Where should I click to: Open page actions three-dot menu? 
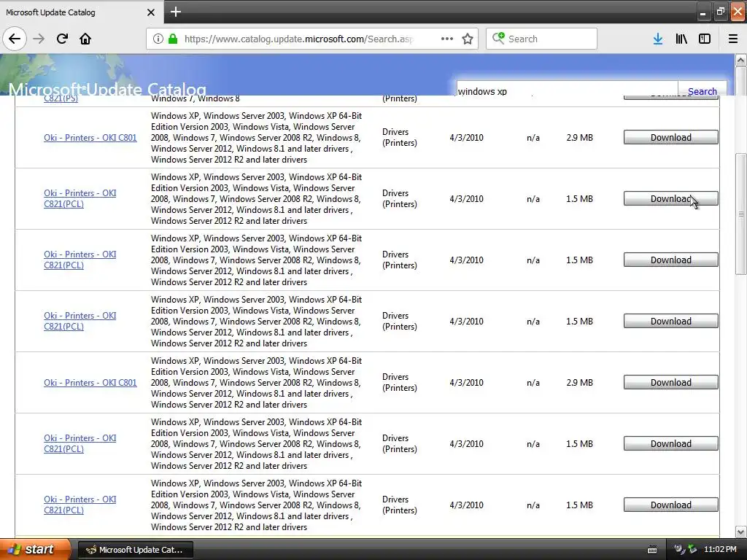click(447, 39)
